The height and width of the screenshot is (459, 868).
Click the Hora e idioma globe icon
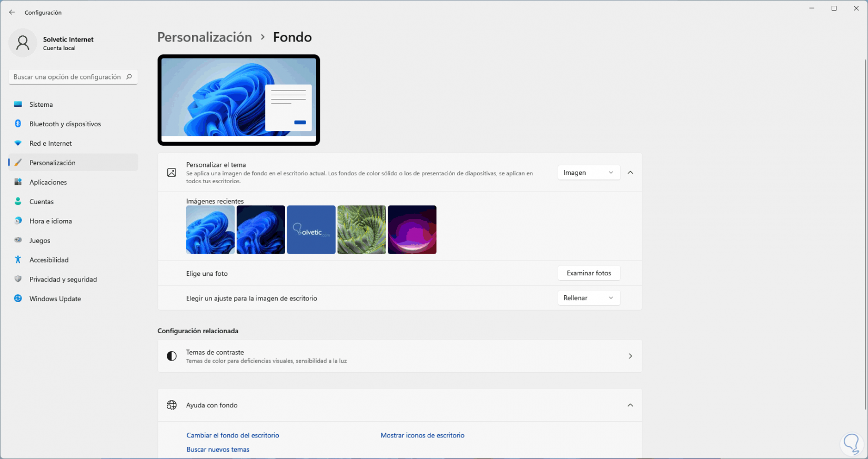(18, 221)
